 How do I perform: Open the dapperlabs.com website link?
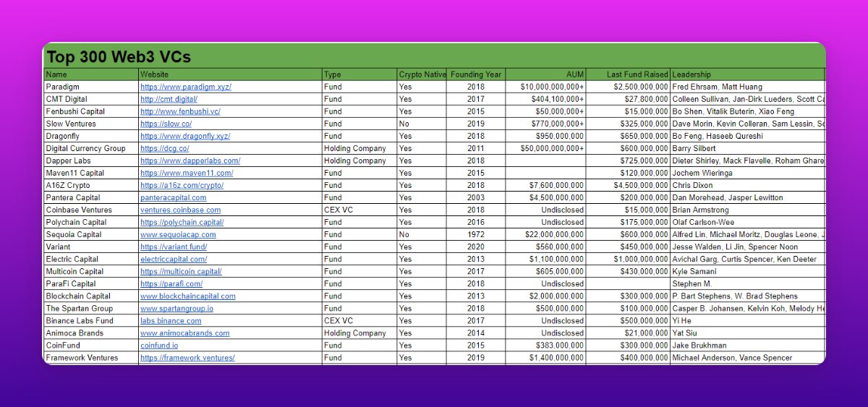coord(190,160)
